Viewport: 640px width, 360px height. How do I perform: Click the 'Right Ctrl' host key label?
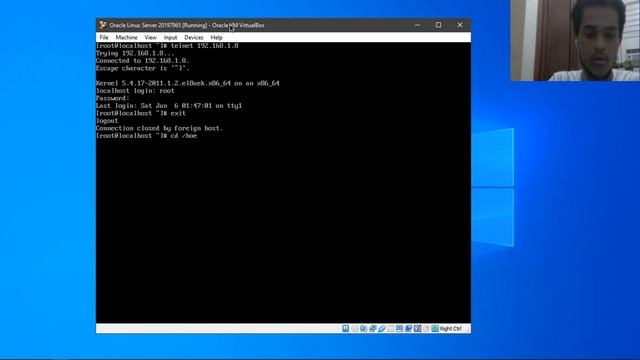(451, 329)
